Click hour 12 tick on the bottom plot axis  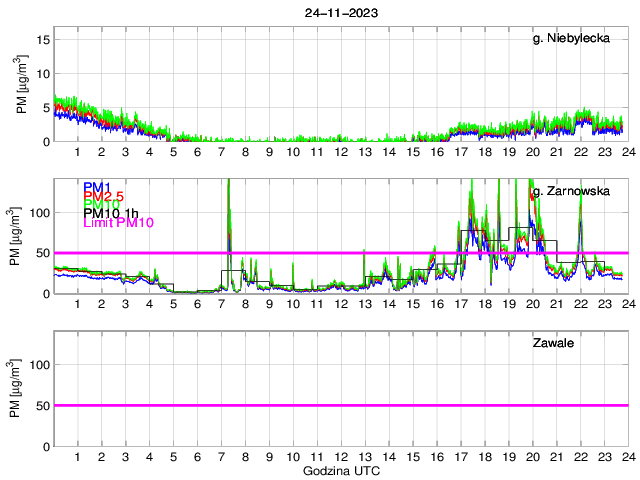click(x=341, y=456)
